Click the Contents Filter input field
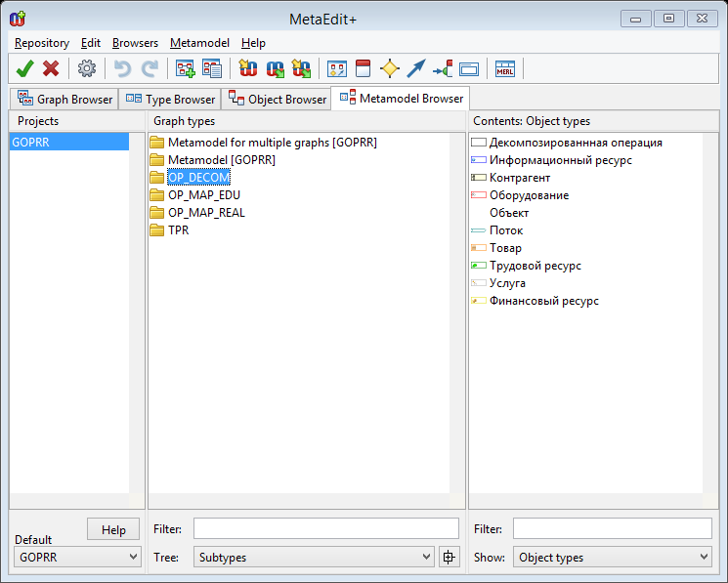Image resolution: width=728 pixels, height=583 pixels. click(613, 528)
